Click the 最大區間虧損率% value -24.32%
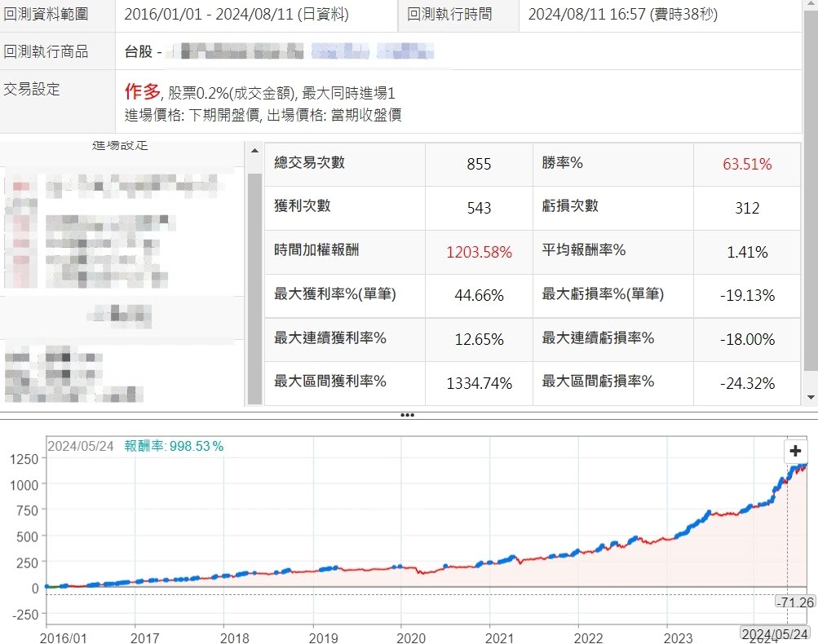 point(746,383)
